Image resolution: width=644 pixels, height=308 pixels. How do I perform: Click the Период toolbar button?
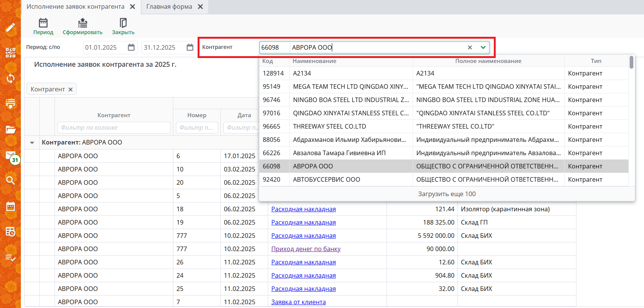coord(43,27)
